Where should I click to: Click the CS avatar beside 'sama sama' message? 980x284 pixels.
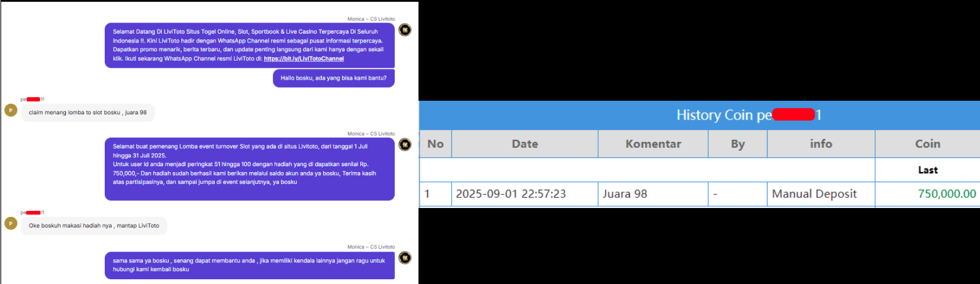(405, 257)
